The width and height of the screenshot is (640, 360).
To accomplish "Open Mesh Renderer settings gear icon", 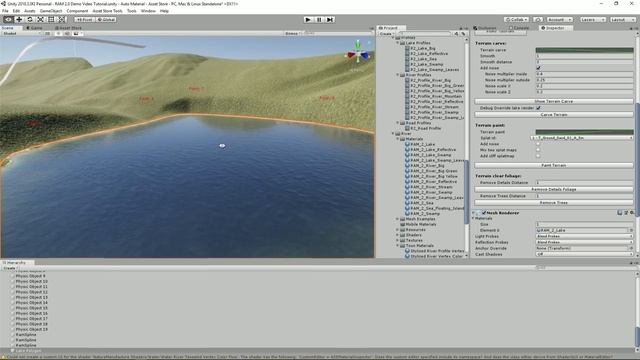I will [x=632, y=213].
